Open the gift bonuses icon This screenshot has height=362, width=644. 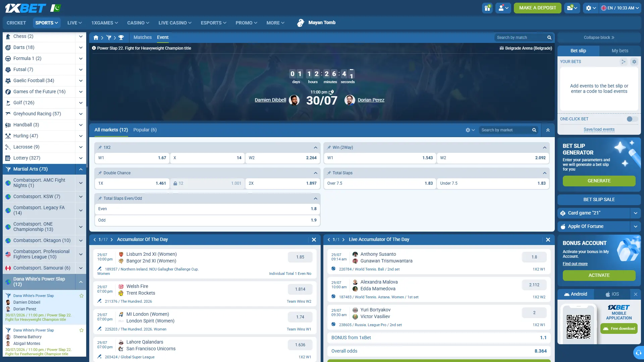[x=487, y=8]
